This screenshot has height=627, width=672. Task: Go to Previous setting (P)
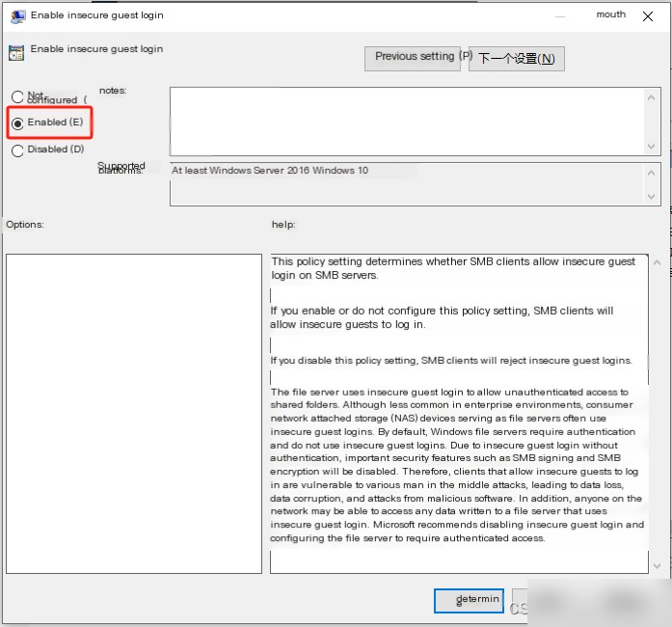413,58
